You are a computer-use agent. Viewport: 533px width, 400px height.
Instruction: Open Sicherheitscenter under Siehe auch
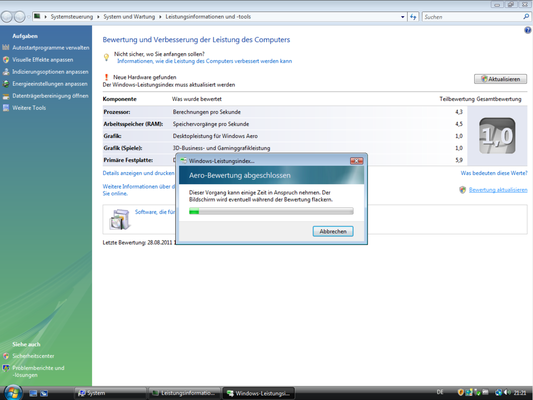[x=33, y=356]
